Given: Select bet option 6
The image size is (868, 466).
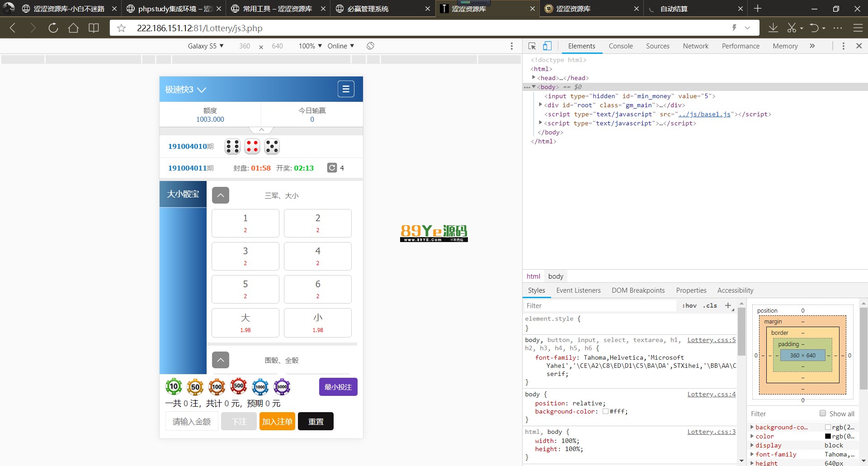Looking at the screenshot, I should [318, 289].
